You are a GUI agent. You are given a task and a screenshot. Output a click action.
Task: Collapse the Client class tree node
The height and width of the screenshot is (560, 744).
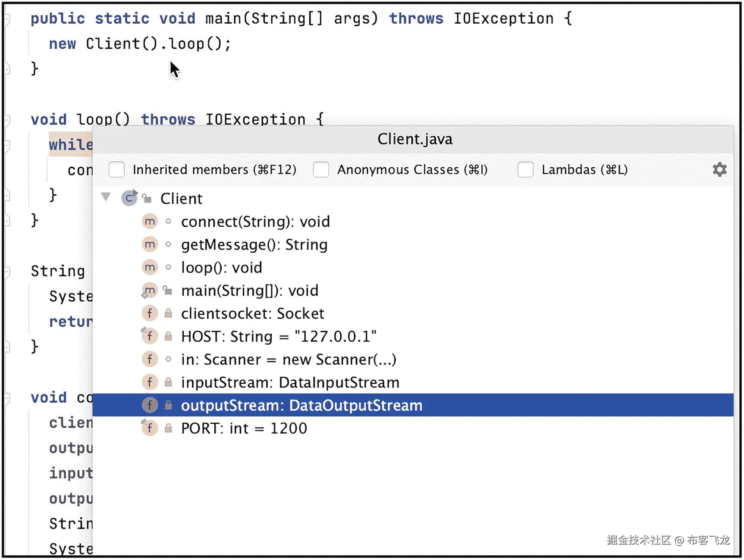coord(106,197)
